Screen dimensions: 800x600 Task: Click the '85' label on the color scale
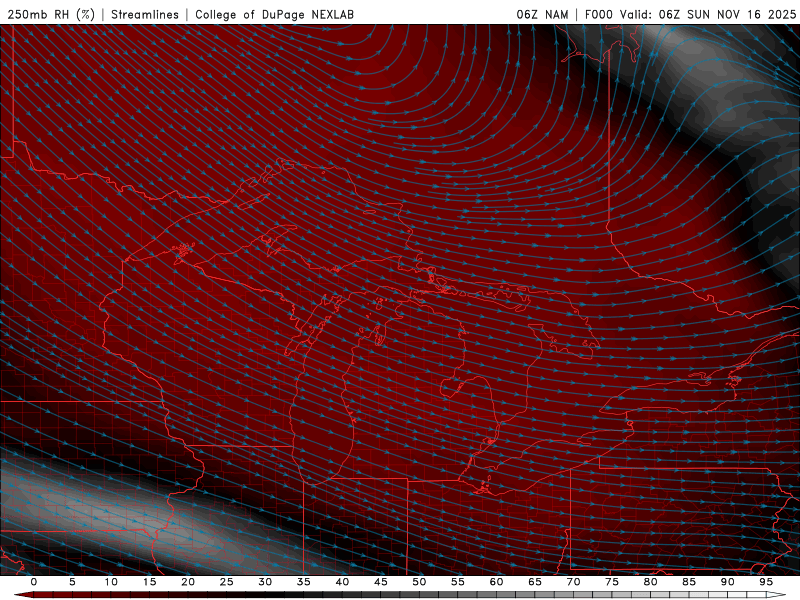(689, 582)
